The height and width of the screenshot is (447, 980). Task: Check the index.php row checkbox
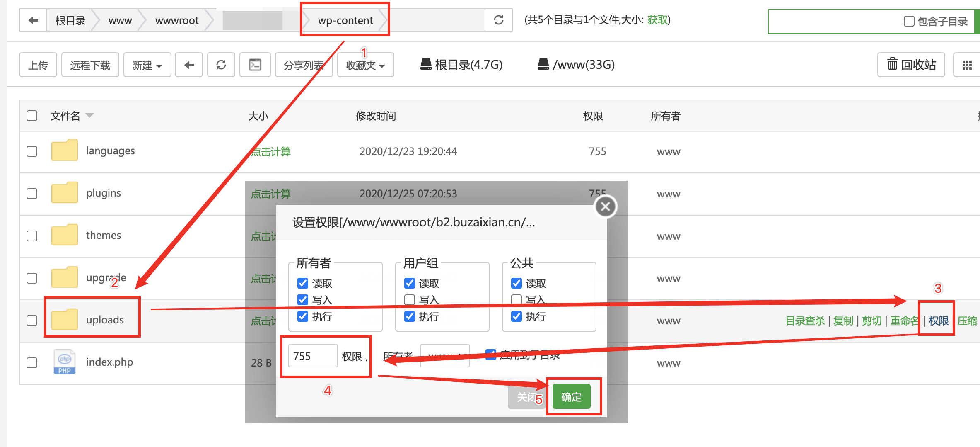[x=32, y=363]
